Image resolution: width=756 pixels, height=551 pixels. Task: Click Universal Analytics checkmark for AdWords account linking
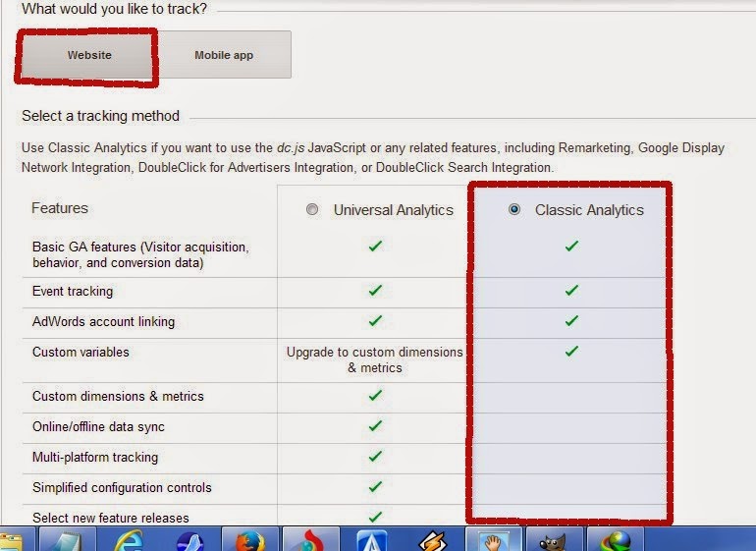(x=375, y=320)
